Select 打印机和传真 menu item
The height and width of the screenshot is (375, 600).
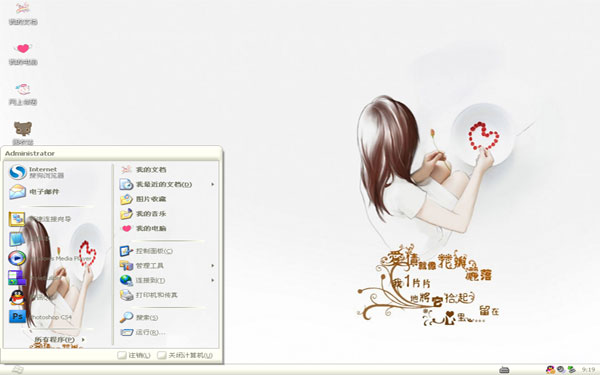coord(148,295)
